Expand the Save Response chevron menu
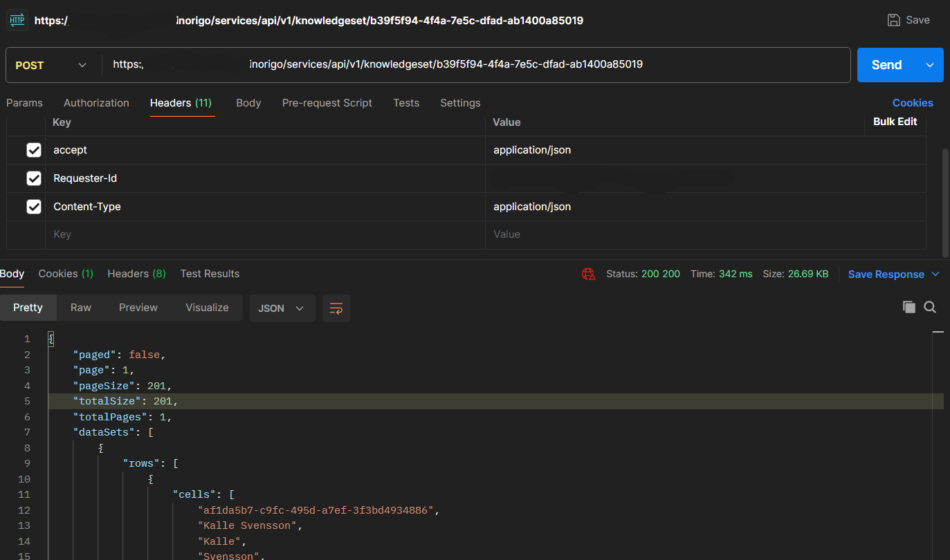Viewport: 950px width, 560px height. click(935, 274)
